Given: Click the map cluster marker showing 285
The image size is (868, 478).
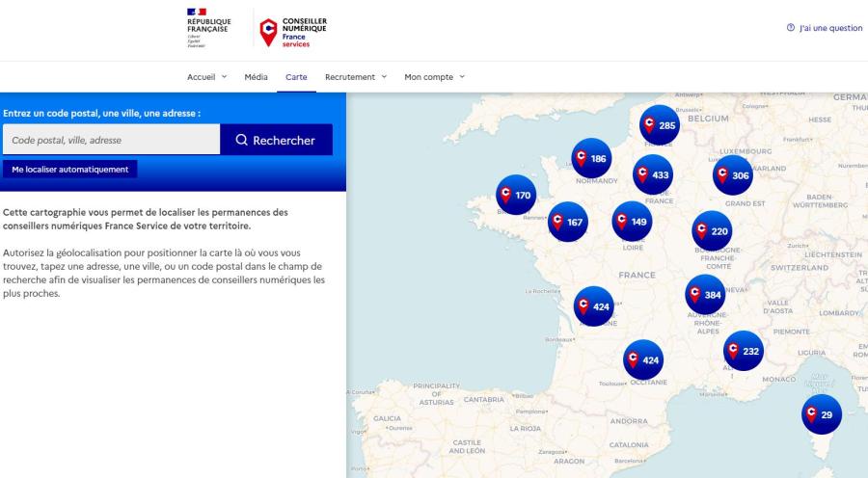Looking at the screenshot, I should click(661, 125).
